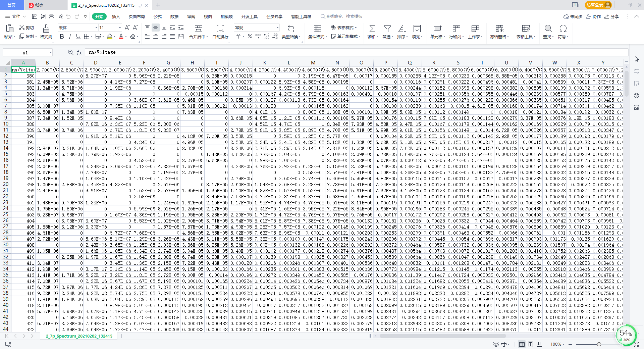Switch to the 插入 (Insert) ribbon tab
644x349 pixels.
tap(116, 16)
